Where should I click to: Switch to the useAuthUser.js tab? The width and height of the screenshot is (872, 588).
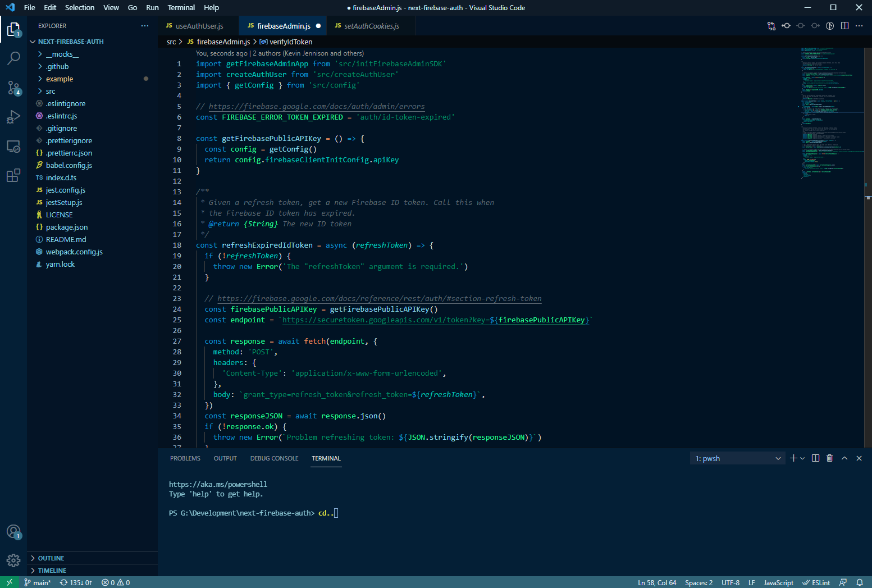point(199,26)
